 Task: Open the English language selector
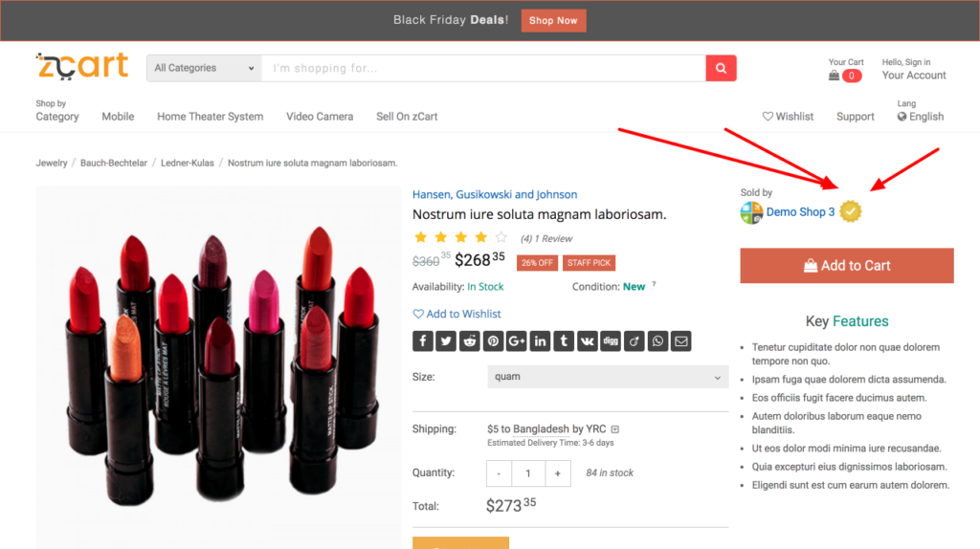[x=920, y=117]
